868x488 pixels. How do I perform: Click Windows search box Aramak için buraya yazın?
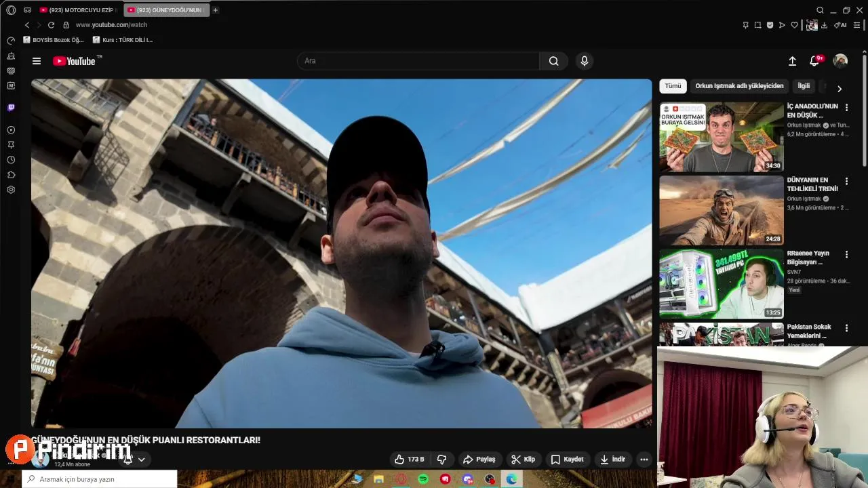[x=100, y=479]
